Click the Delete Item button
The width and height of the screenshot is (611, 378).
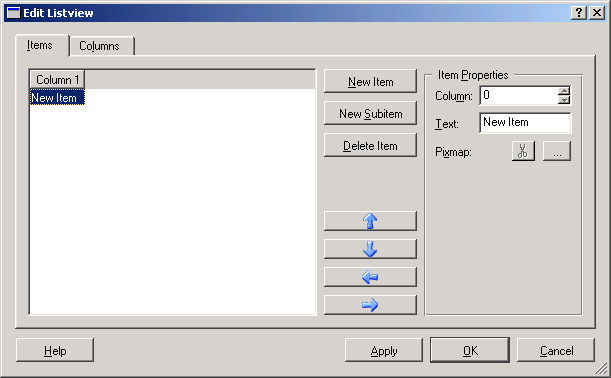click(370, 145)
